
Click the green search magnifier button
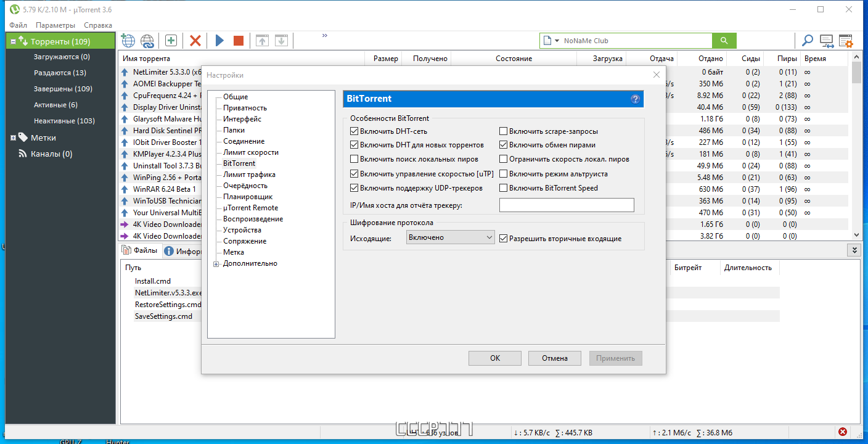tap(724, 41)
